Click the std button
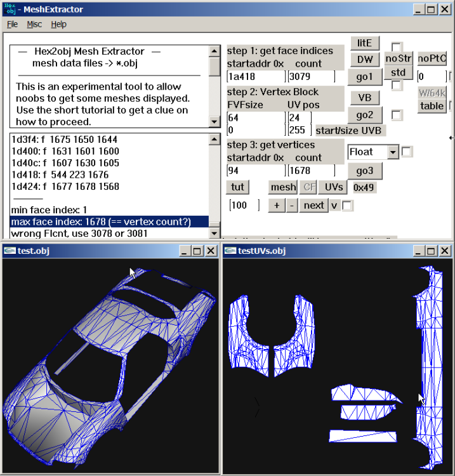 pyautogui.click(x=399, y=72)
